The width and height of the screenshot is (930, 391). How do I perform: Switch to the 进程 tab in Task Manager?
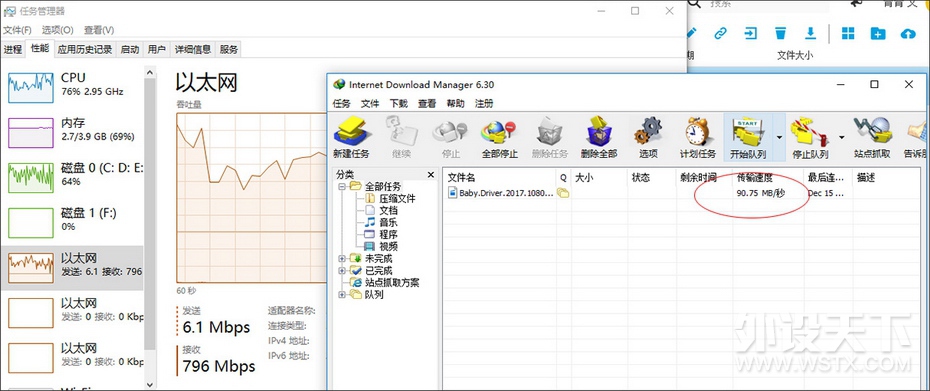click(12, 50)
